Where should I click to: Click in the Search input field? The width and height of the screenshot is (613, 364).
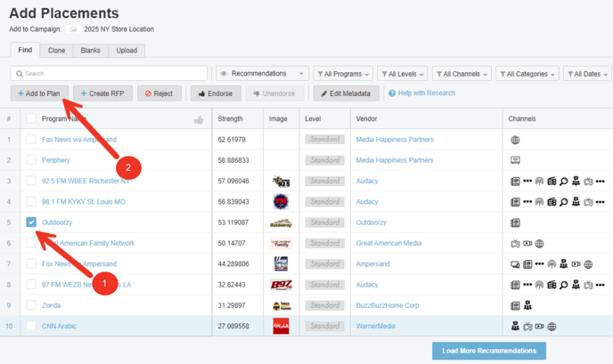[109, 74]
